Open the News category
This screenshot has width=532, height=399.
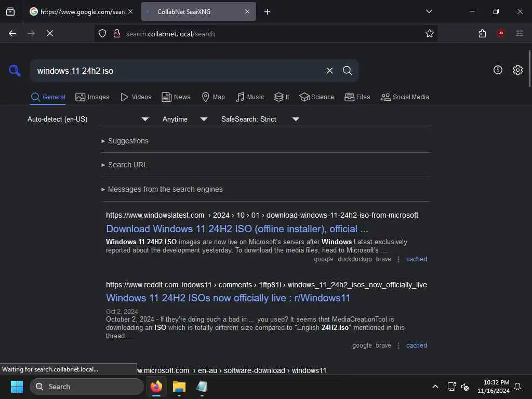pyautogui.click(x=176, y=97)
